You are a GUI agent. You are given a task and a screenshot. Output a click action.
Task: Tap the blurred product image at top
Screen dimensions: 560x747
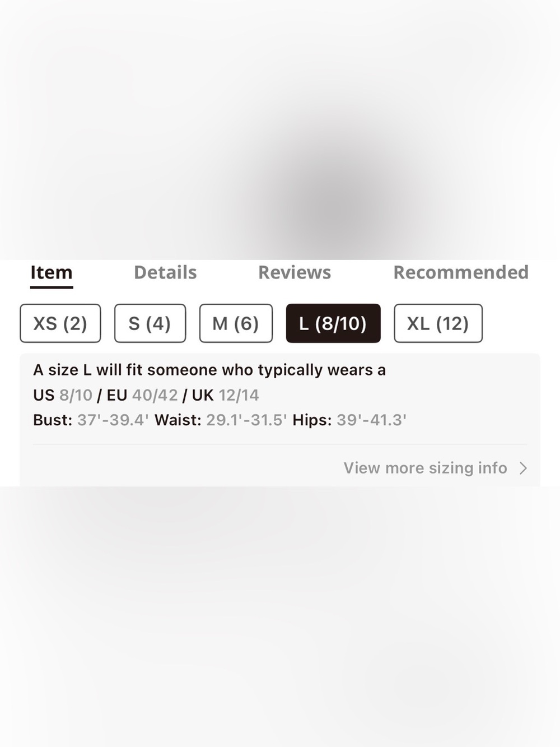[x=280, y=129]
